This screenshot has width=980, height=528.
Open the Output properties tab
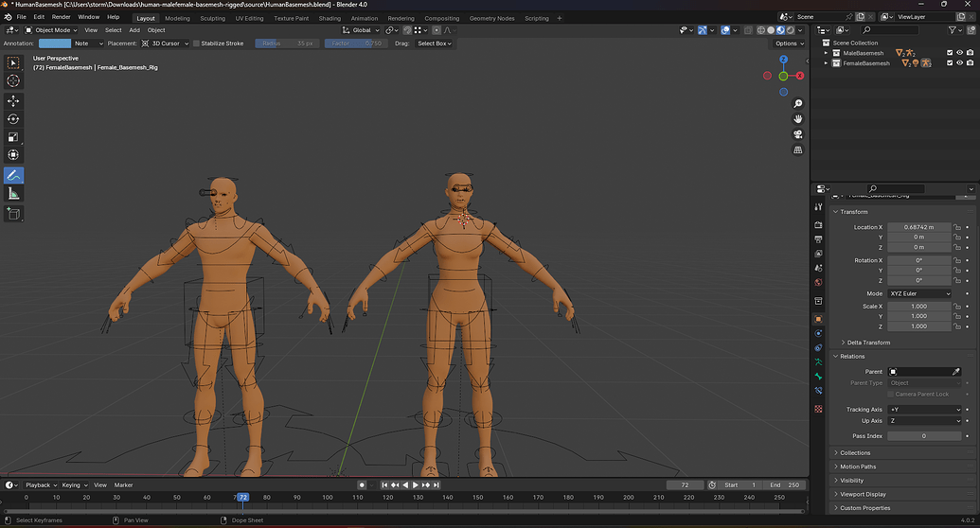pos(818,239)
